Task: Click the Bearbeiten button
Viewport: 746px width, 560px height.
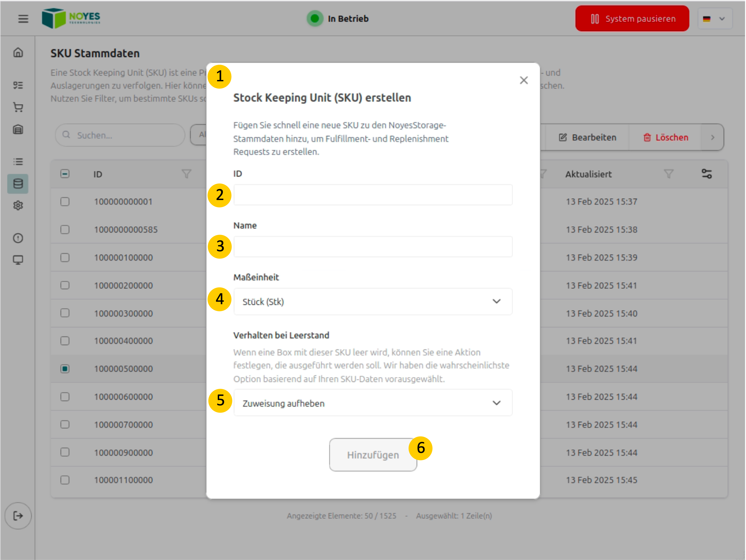Action: click(x=587, y=137)
